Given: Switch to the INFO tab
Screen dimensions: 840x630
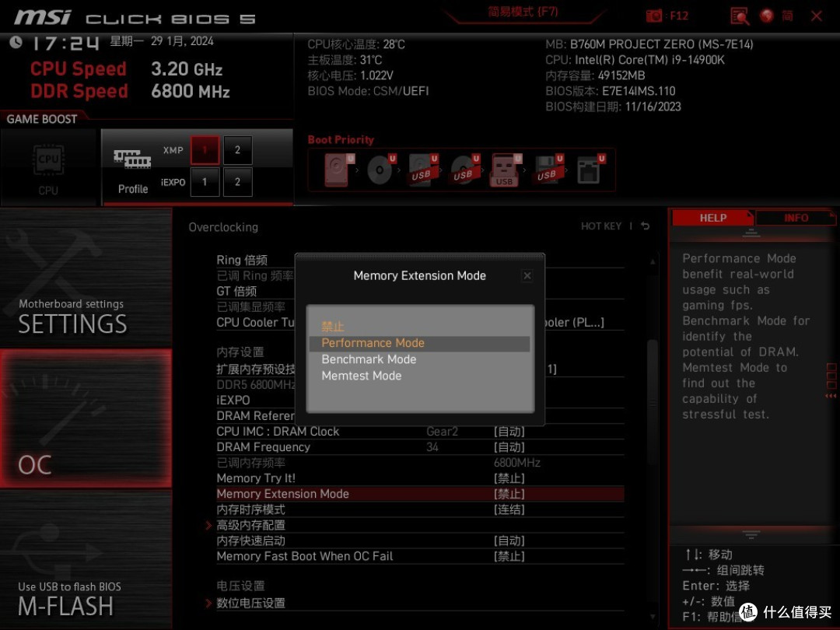Looking at the screenshot, I should 796,218.
